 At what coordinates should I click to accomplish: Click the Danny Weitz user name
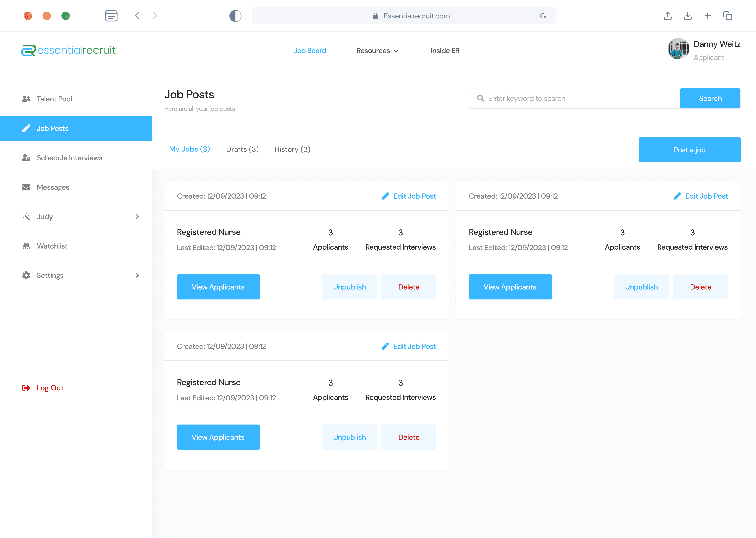(x=717, y=44)
